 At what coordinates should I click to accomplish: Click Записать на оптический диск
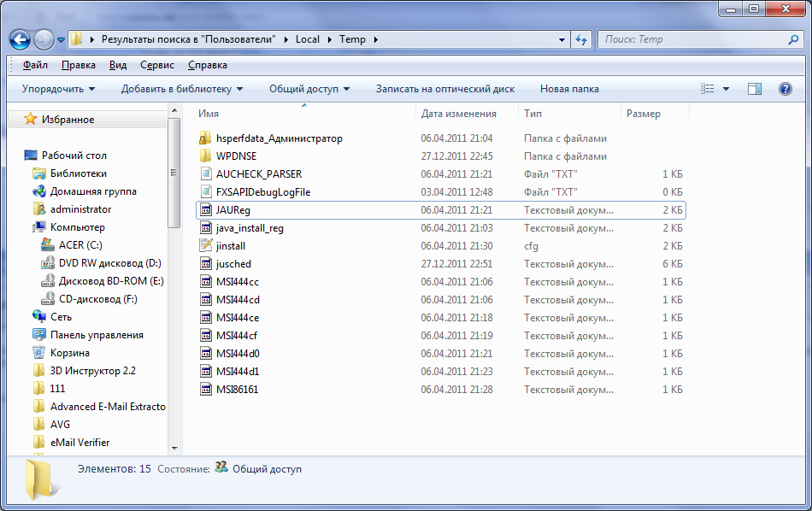[x=444, y=89]
